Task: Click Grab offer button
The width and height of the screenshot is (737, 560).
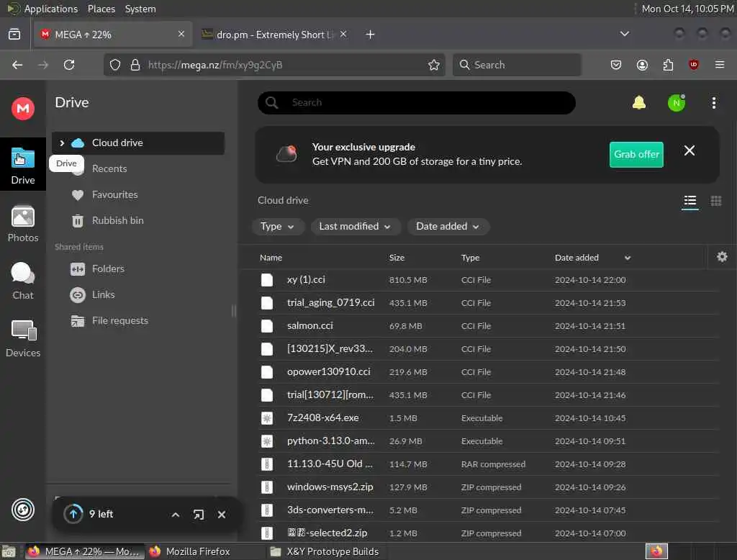Action: coord(636,154)
